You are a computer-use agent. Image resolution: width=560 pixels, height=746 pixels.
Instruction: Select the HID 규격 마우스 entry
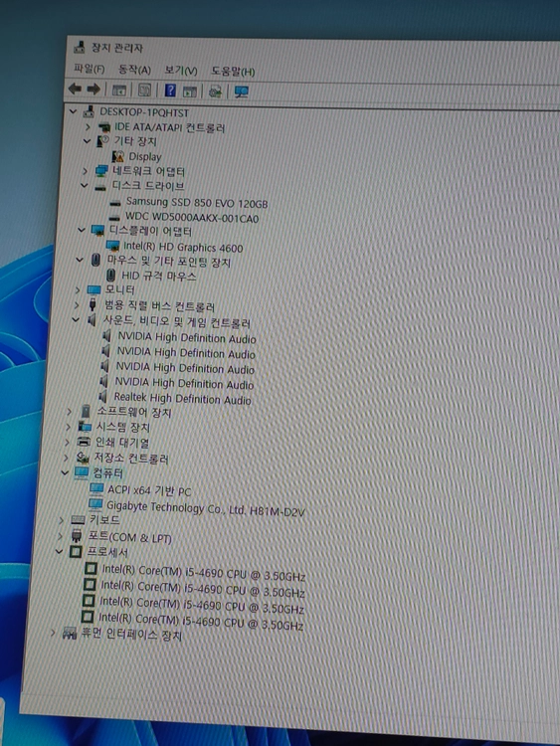(x=158, y=276)
